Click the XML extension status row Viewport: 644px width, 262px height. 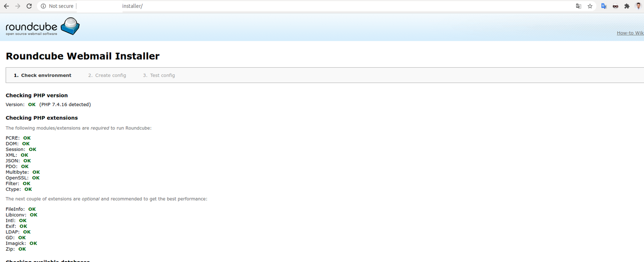[17, 155]
